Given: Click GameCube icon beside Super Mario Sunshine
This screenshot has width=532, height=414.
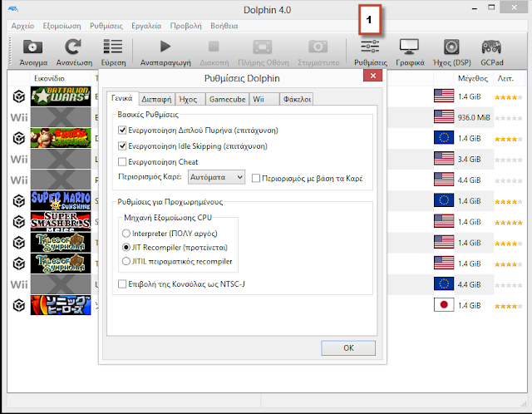Looking at the screenshot, I should 19,201.
